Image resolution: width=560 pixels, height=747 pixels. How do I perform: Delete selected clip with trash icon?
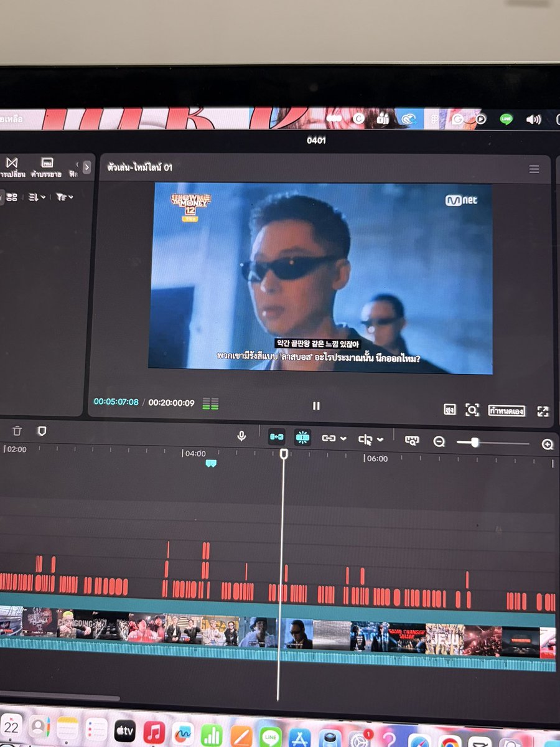[17, 431]
